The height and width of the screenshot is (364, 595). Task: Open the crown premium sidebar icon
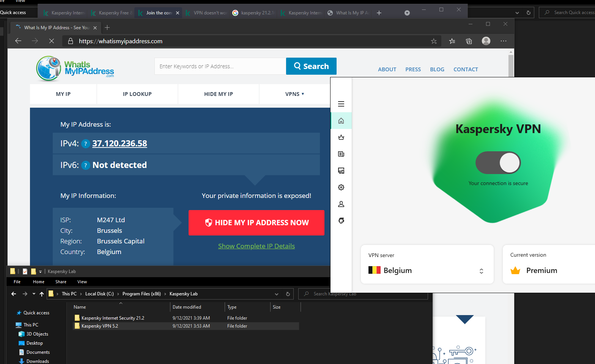pos(341,137)
